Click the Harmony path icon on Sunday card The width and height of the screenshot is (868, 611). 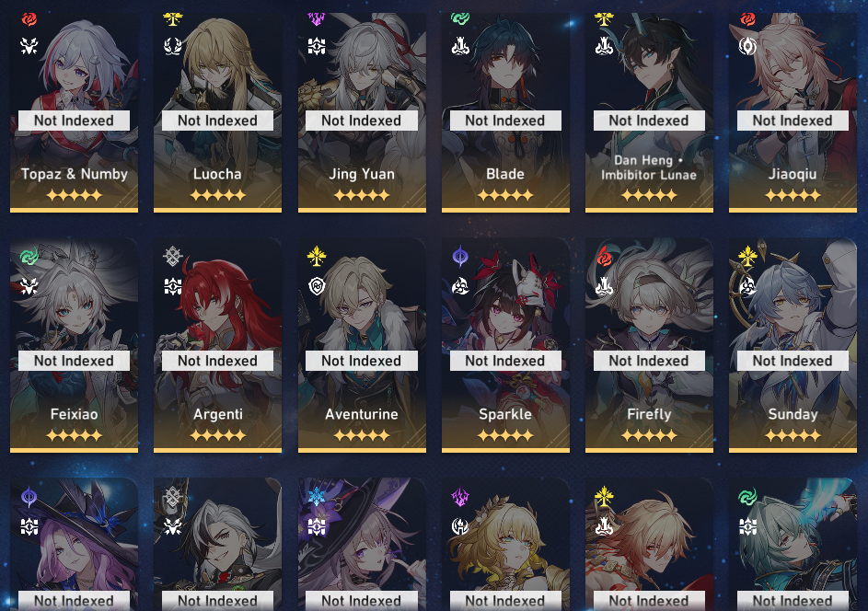coord(747,286)
